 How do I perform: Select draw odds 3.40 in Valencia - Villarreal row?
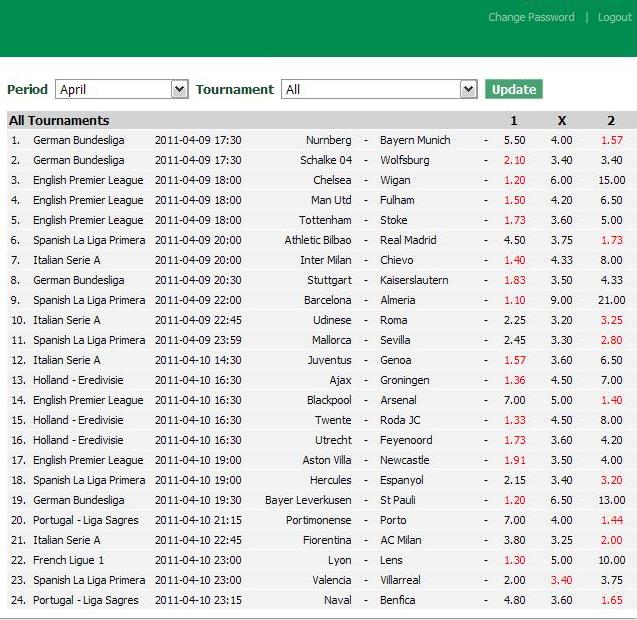pos(561,580)
